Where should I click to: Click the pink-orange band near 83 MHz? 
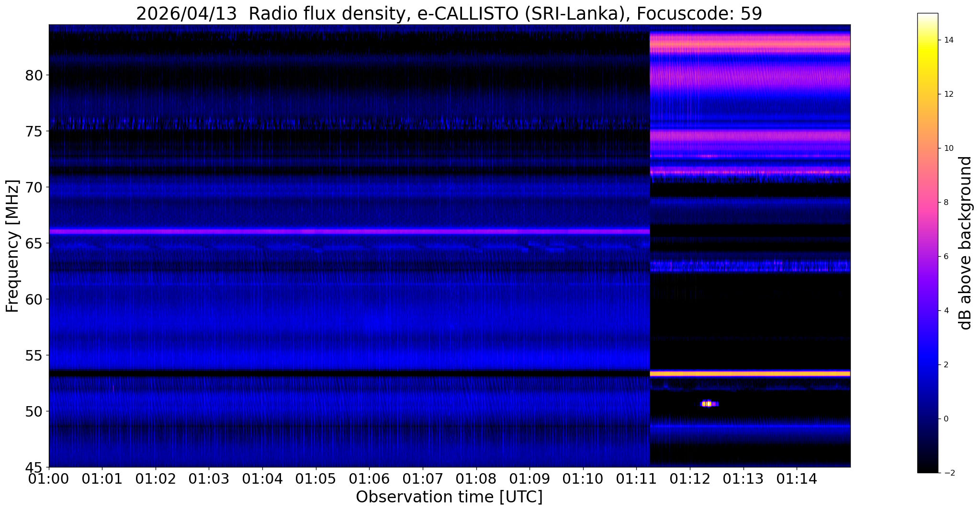click(750, 44)
